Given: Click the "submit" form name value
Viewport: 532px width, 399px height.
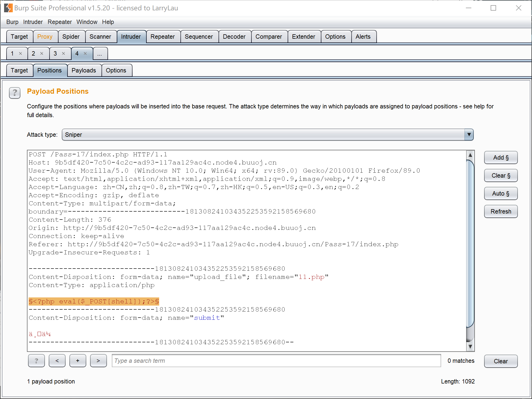Looking at the screenshot, I should click(207, 318).
